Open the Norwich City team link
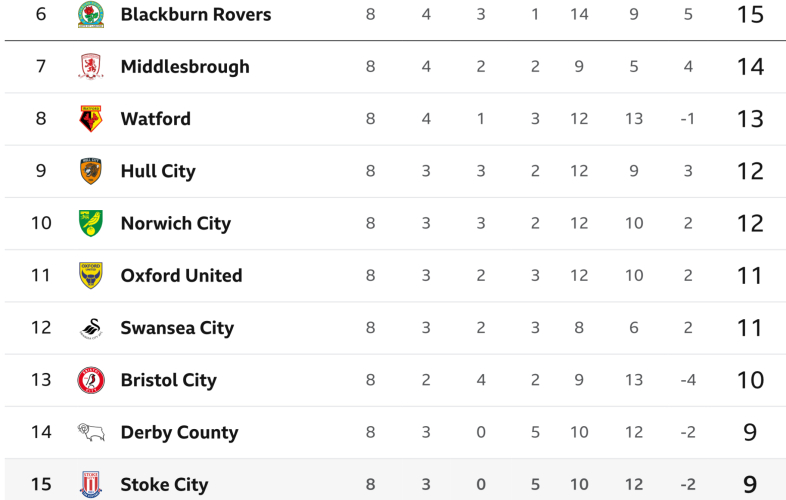Image resolution: width=786 pixels, height=500 pixels. click(175, 223)
